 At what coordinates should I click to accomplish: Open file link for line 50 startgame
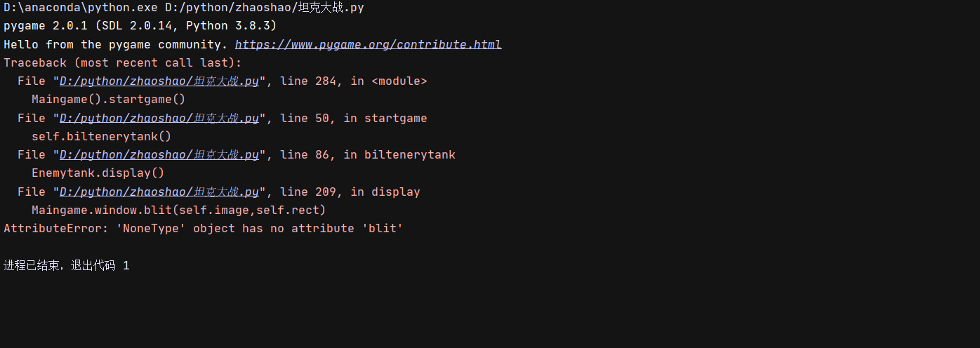point(159,118)
